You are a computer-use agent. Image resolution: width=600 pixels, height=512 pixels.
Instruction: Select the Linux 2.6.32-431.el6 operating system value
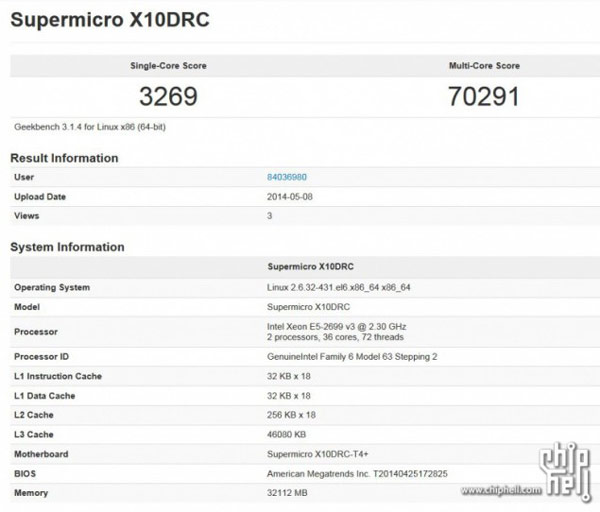339,287
